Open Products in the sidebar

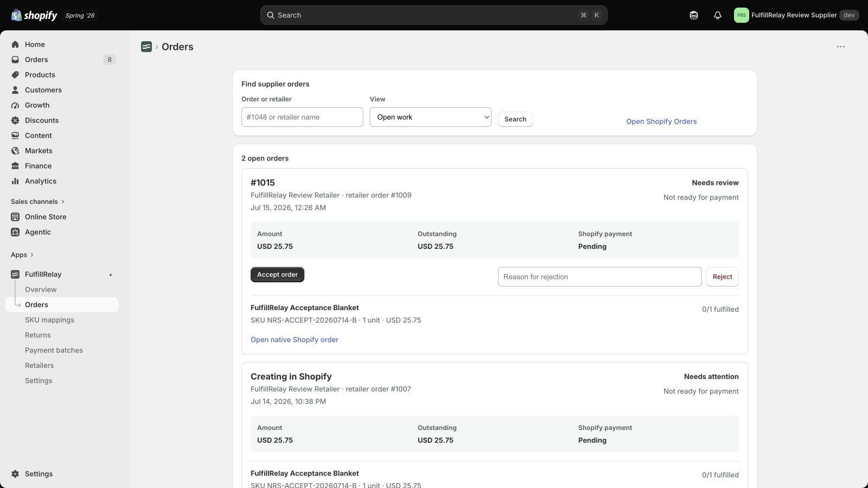coord(40,75)
